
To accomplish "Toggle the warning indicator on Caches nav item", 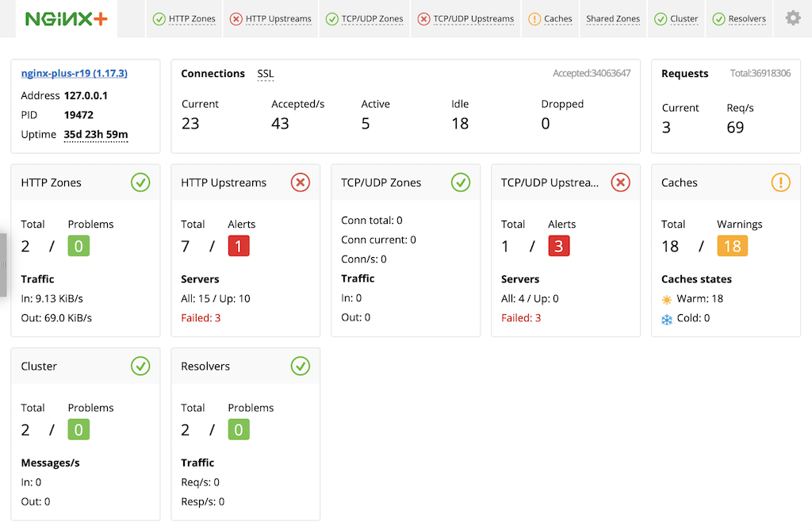I will coord(534,19).
